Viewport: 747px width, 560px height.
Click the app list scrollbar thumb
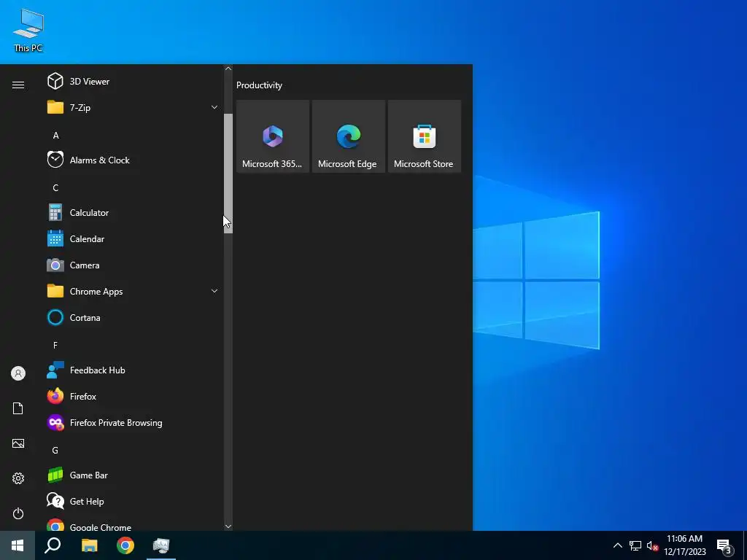pyautogui.click(x=228, y=174)
